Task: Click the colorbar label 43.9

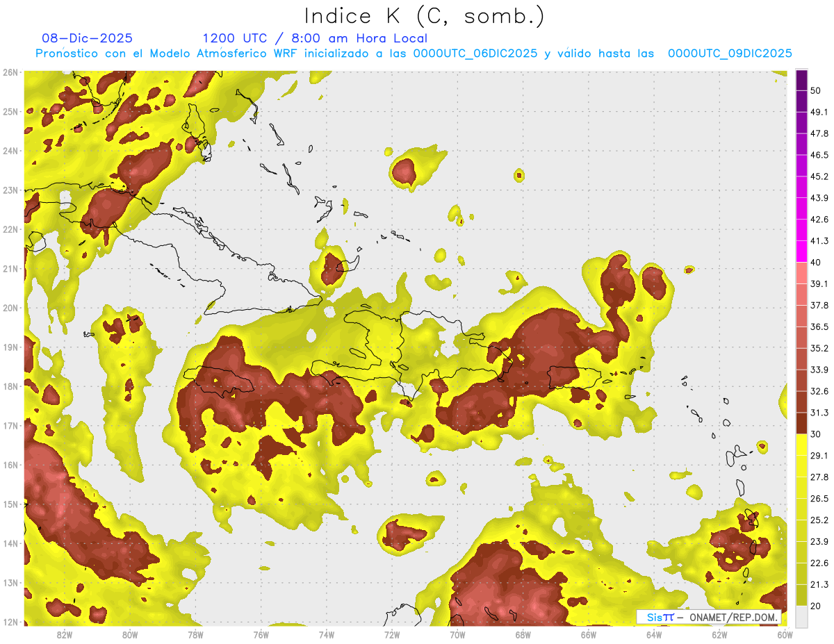Action: 819,198
